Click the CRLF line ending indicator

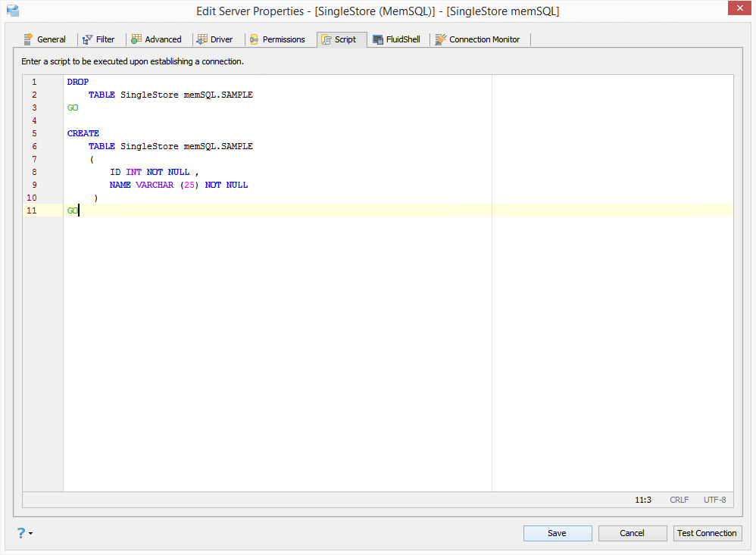[679, 500]
